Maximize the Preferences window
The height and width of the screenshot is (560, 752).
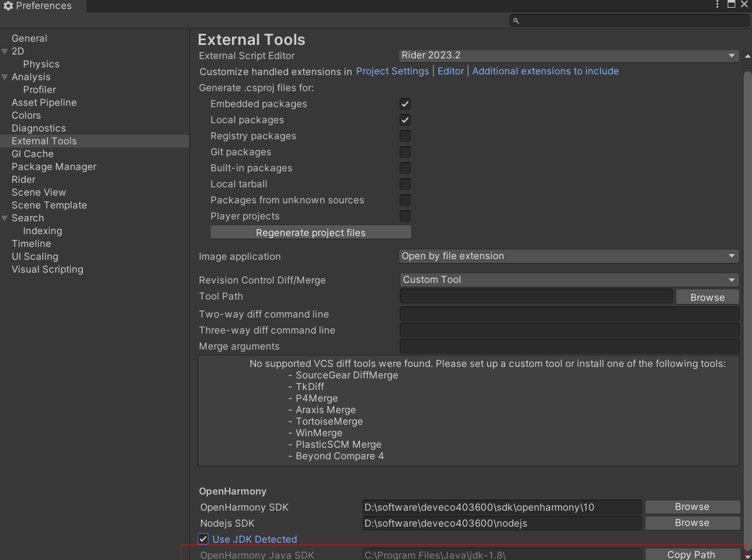click(731, 4)
